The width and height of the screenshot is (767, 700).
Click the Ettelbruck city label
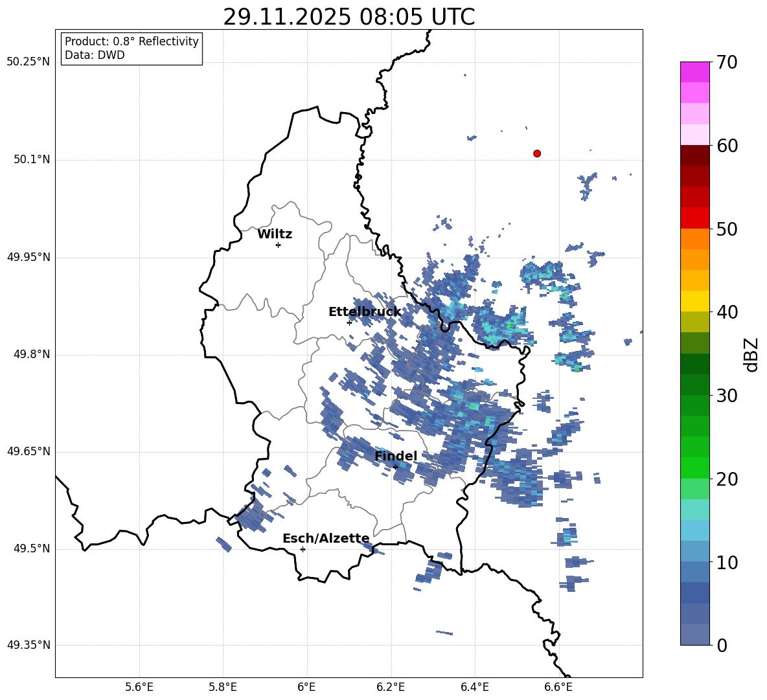[365, 312]
